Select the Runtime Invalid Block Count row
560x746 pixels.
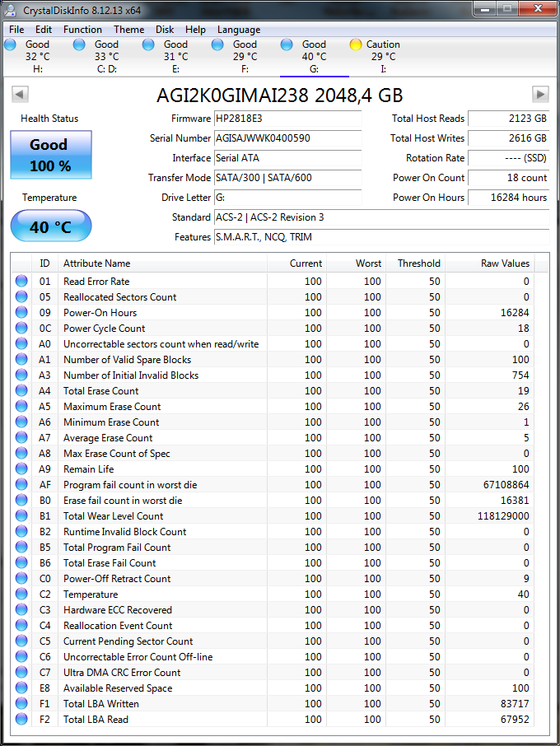coord(273,531)
